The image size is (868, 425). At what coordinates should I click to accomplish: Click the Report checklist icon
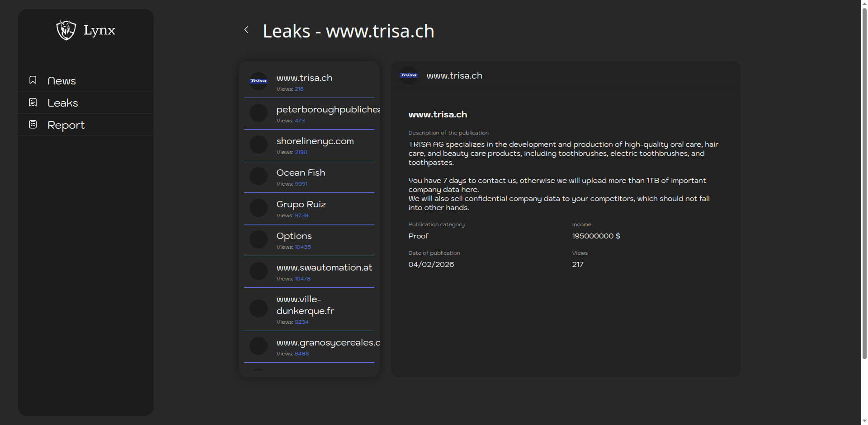pyautogui.click(x=33, y=124)
